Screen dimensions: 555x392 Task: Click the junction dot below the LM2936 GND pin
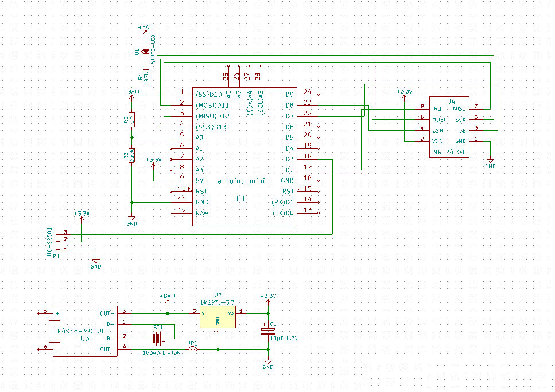[218, 350]
